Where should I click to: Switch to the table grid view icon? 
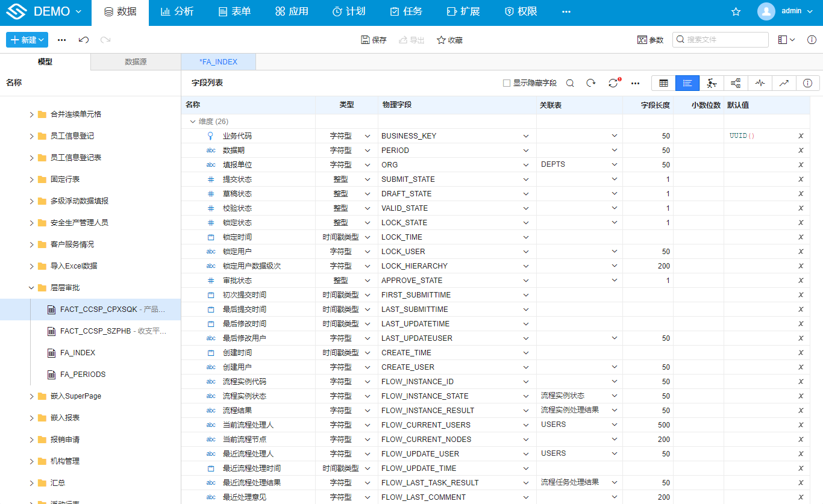tap(663, 83)
